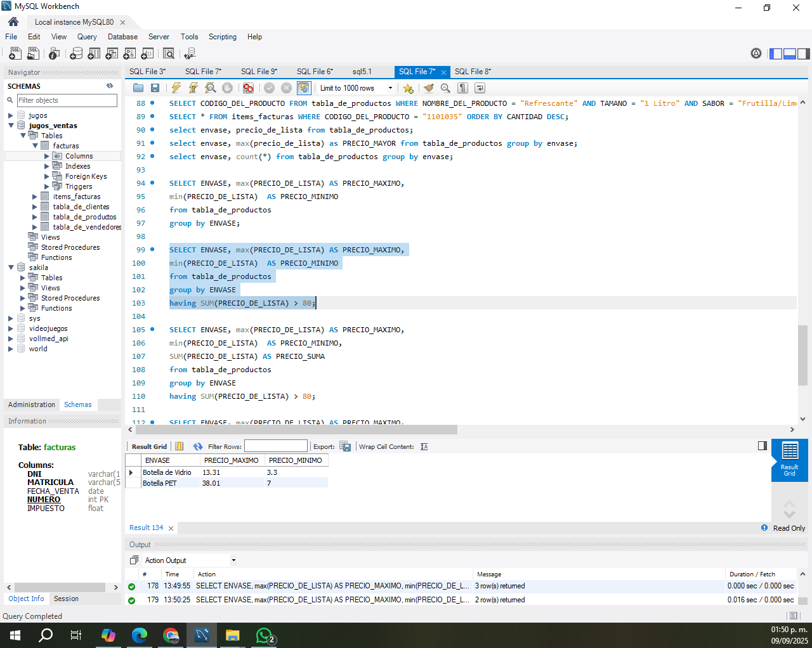Click the editor horizontal scrollbar
Viewport: 812px width, 648px height.
(297, 429)
